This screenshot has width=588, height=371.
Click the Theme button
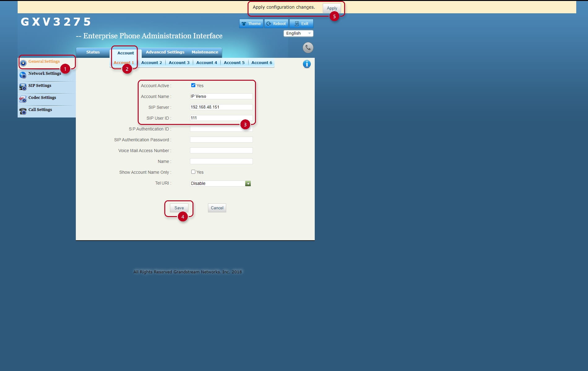[x=251, y=23]
